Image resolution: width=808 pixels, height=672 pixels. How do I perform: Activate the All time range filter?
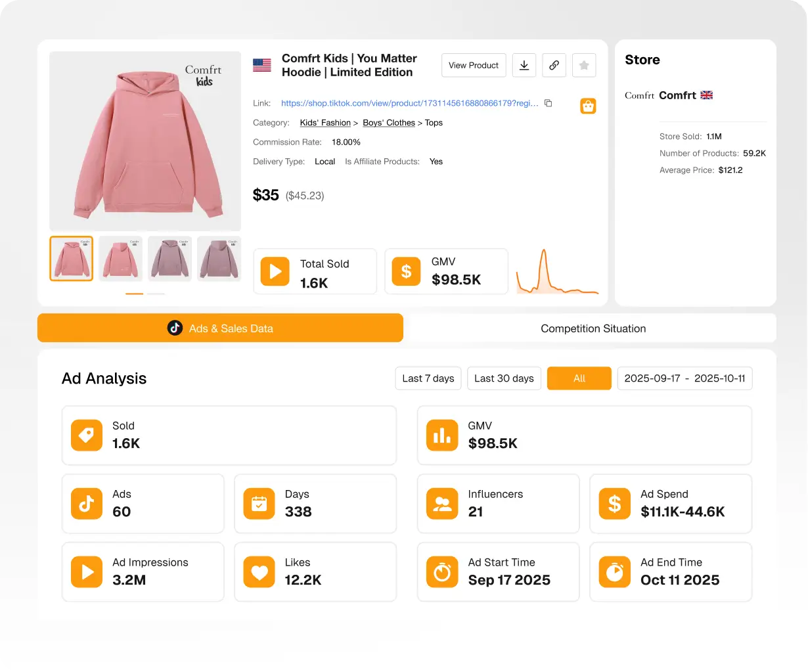(x=579, y=378)
